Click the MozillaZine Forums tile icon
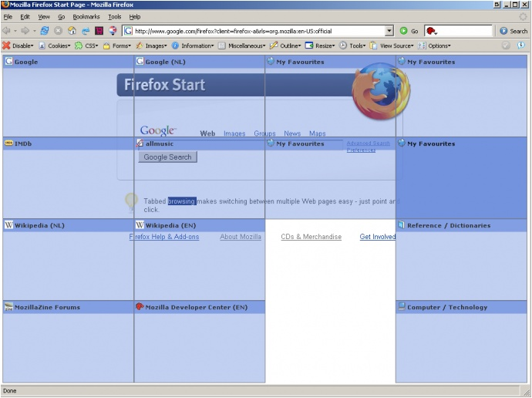532x398 pixels. [8, 307]
